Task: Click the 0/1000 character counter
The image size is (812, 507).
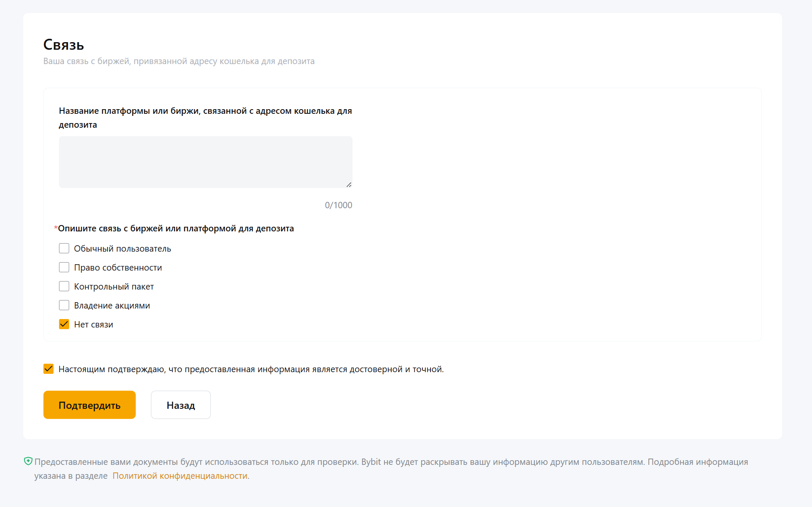Action: tap(338, 205)
